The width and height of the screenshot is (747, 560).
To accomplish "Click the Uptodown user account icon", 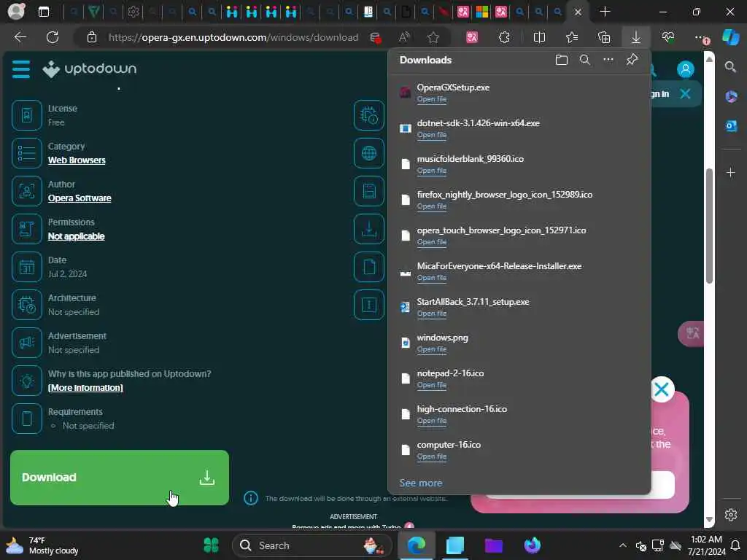I will pos(686,69).
